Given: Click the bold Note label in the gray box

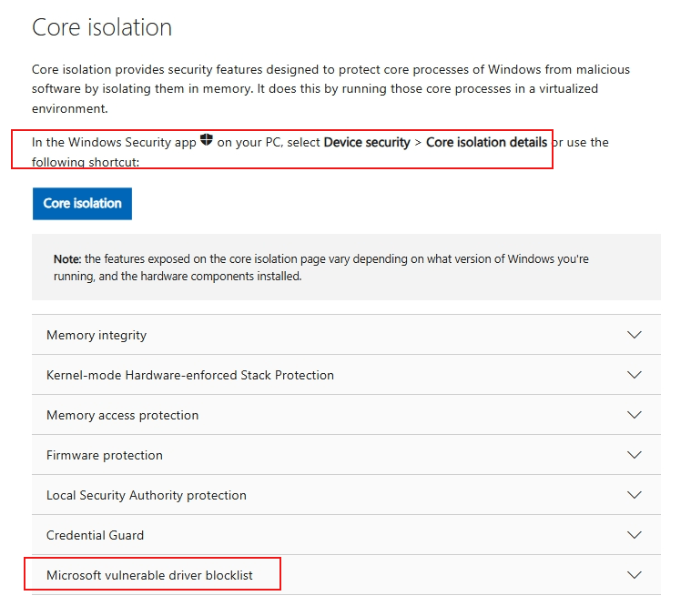Looking at the screenshot, I should pyautogui.click(x=67, y=259).
